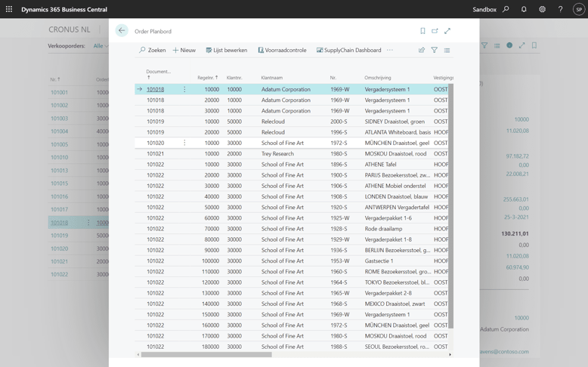Click bookmark icon in background page
This screenshot has width=588, height=367.
tap(534, 45)
